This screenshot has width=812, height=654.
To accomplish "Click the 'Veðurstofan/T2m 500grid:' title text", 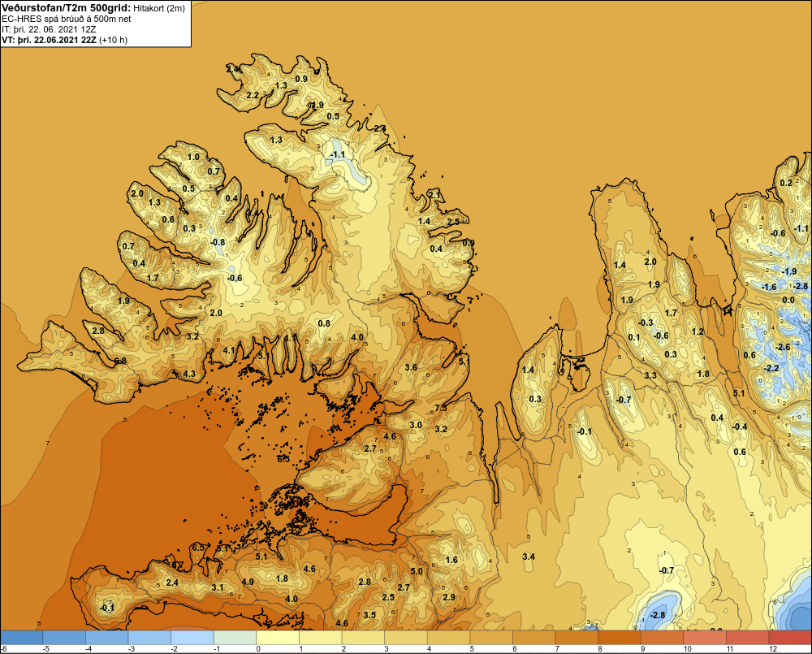I will (x=67, y=8).
